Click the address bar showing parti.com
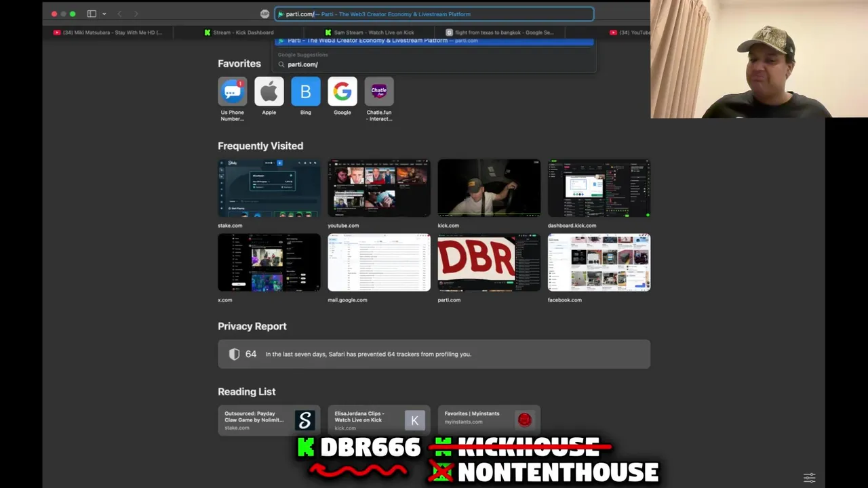 [434, 14]
